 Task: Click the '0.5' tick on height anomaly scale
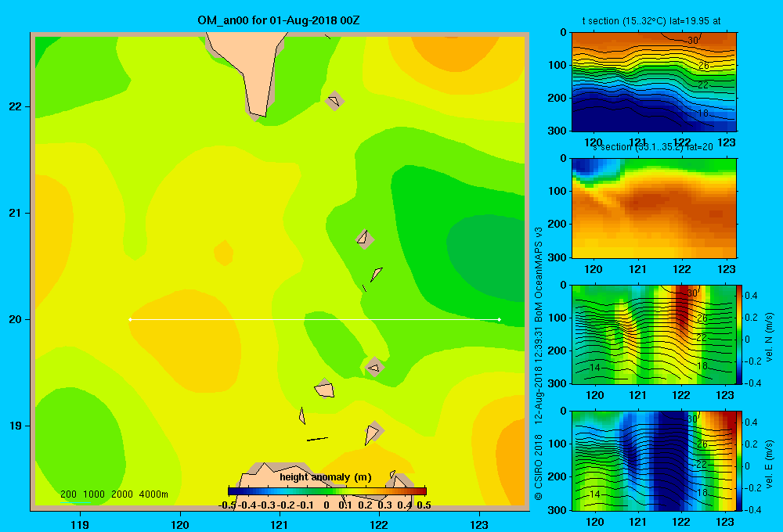[x=424, y=505]
